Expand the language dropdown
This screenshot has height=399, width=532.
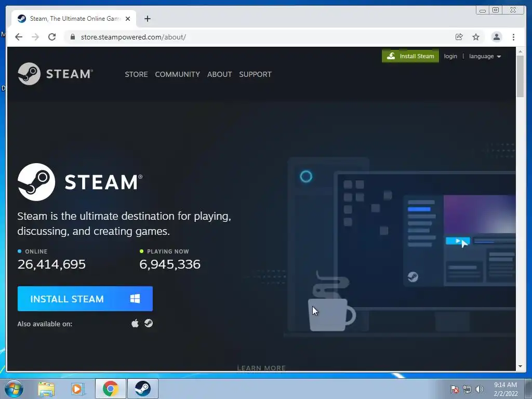(x=485, y=56)
